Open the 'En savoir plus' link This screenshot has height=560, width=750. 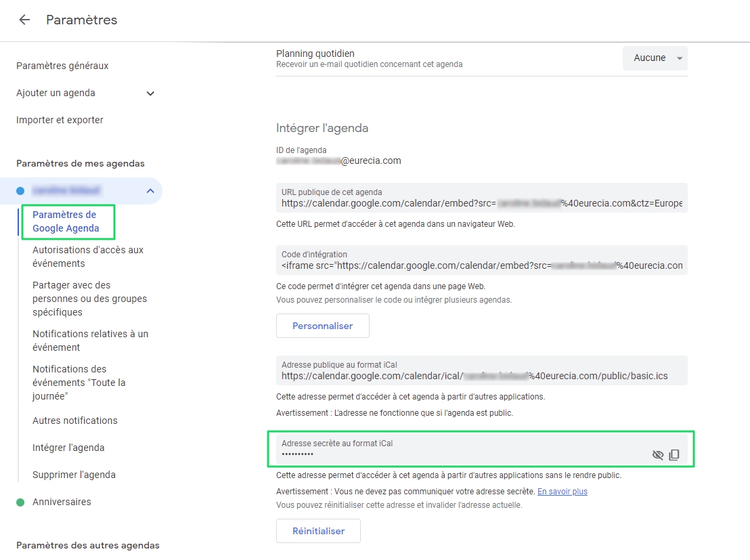coord(562,492)
